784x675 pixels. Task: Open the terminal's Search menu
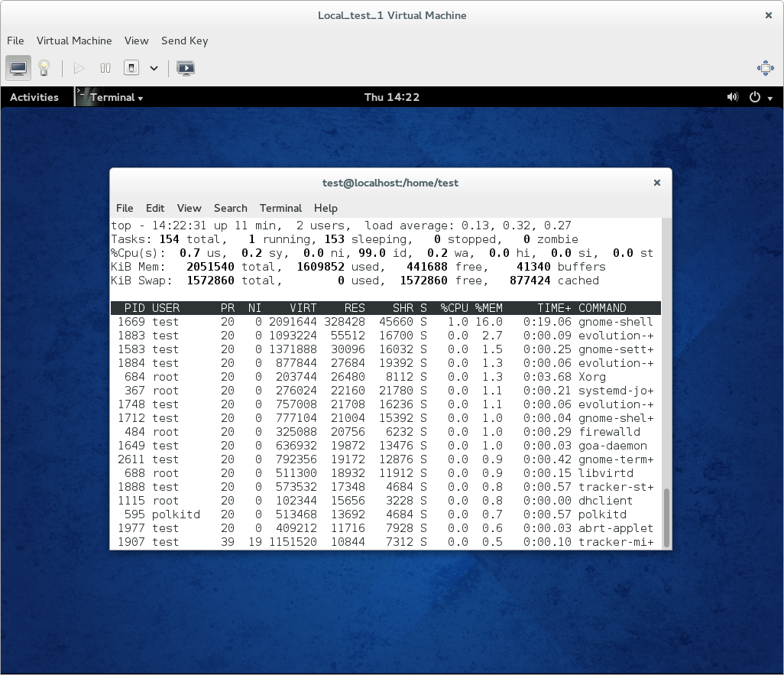[x=231, y=208]
